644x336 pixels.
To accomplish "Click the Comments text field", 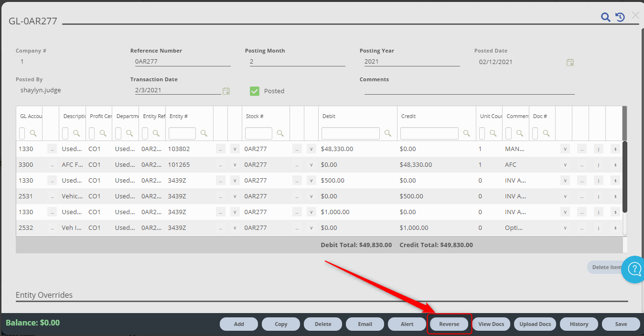I will [x=469, y=90].
